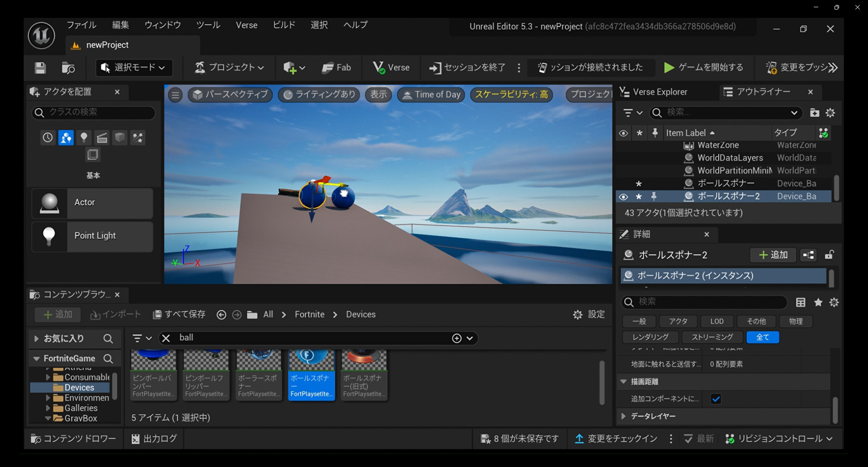Click the favorites star in details panel
Viewport: 868px width, 467px height.
818,302
